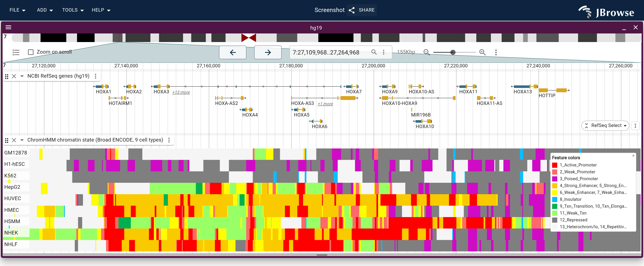Toggle the Zoom on scroll checkbox
Viewport: 644px width, 266px height.
31,52
